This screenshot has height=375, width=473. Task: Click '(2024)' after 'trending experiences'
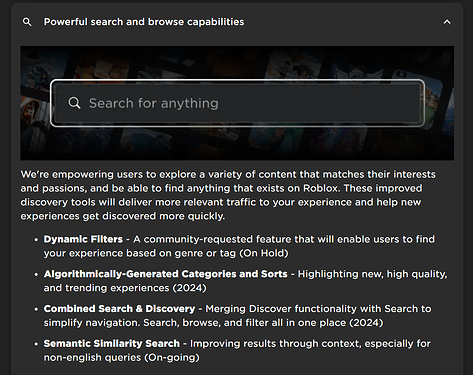point(189,288)
